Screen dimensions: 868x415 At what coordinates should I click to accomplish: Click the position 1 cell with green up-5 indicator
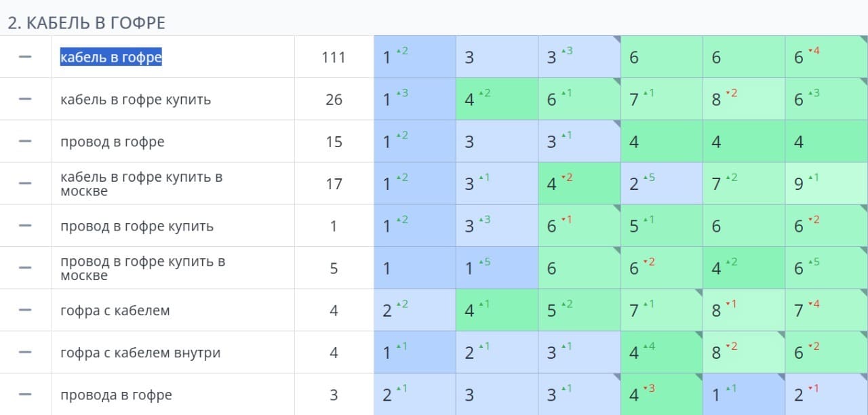point(496,268)
